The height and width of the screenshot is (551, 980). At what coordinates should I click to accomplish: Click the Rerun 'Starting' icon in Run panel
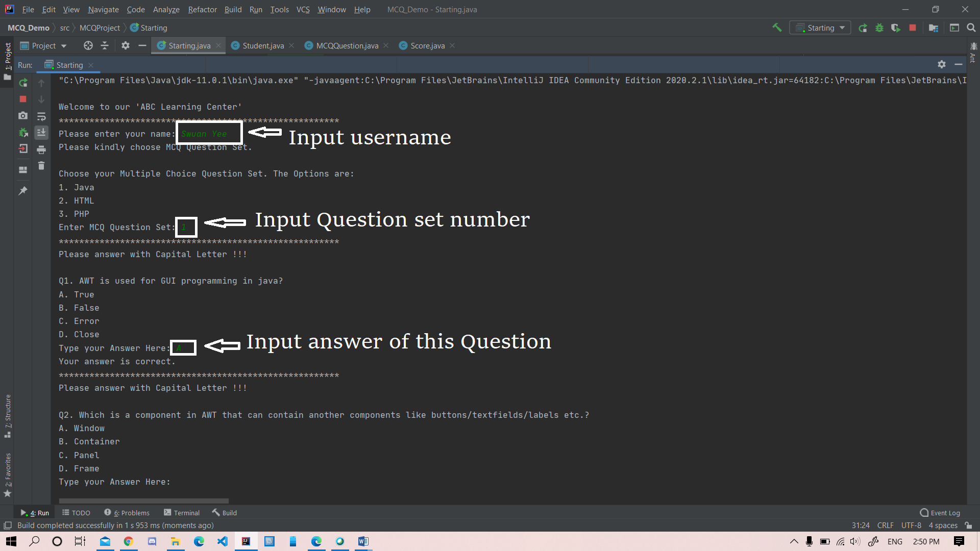click(23, 83)
